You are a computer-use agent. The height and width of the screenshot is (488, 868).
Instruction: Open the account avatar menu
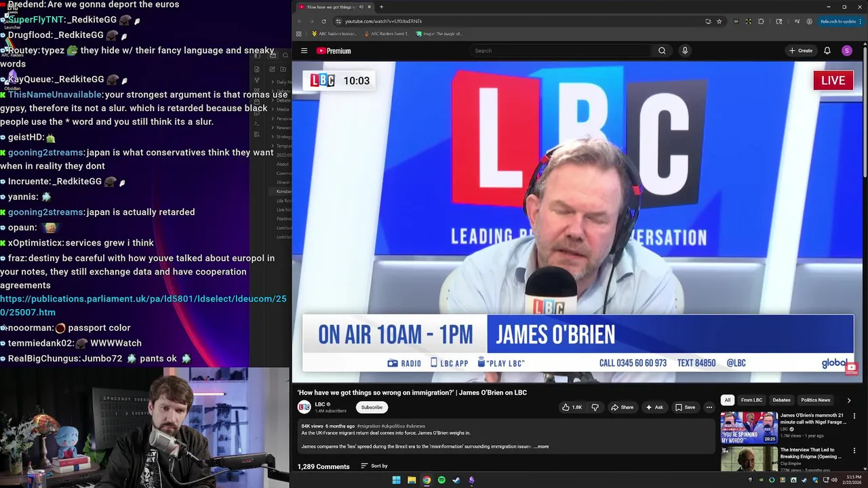point(847,51)
